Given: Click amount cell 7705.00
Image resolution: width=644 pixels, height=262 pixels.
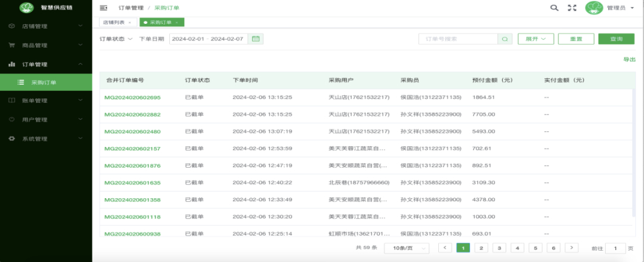Looking at the screenshot, I should [484, 115].
